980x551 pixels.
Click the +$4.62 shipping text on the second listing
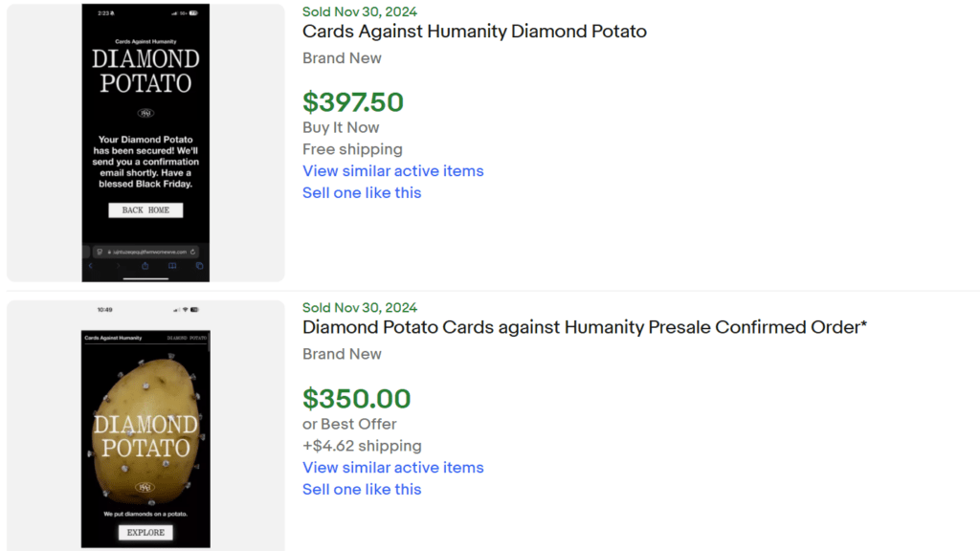[361, 446]
